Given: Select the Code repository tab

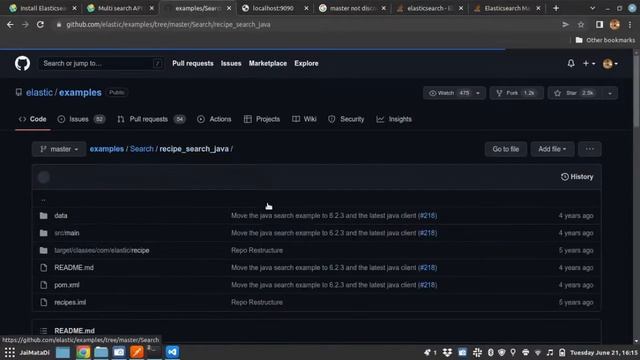Looking at the screenshot, I should 33,119.
